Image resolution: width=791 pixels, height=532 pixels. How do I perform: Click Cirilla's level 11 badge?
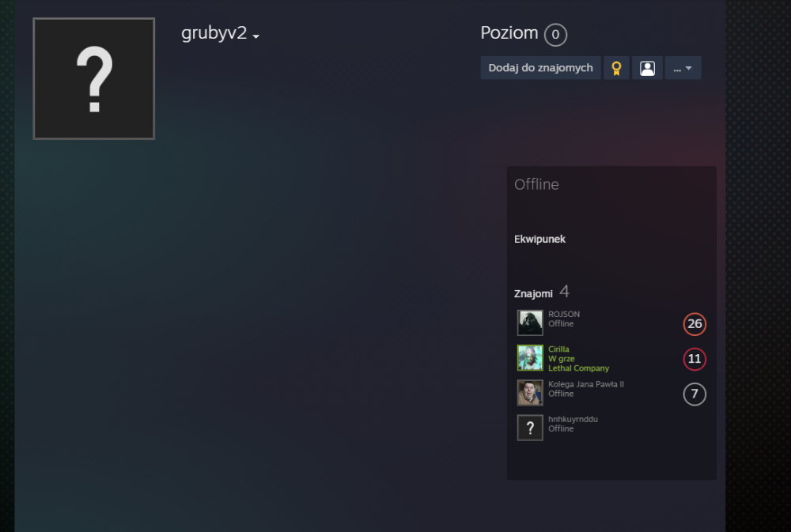694,359
